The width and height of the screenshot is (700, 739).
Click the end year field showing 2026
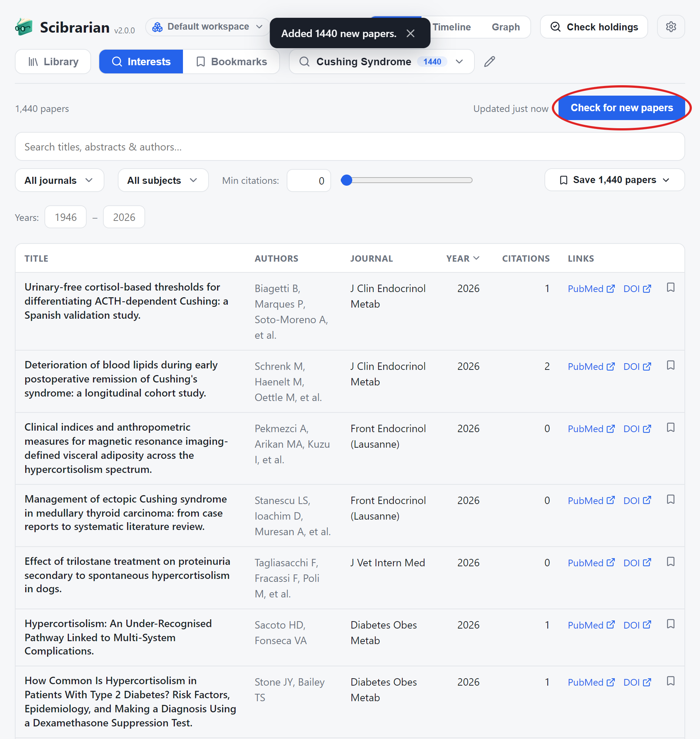click(124, 217)
